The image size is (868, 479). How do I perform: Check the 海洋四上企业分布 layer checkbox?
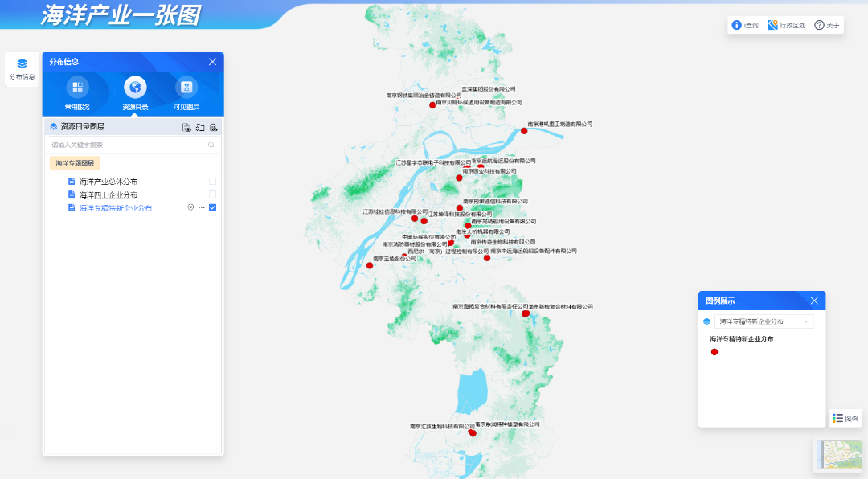[213, 194]
